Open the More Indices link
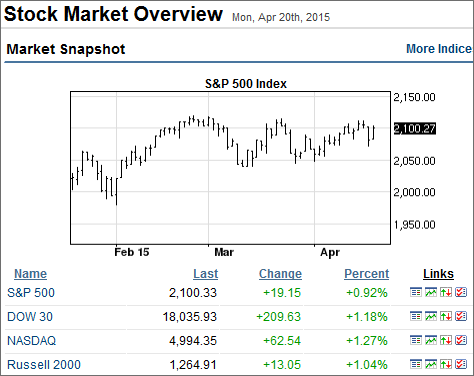The height and width of the screenshot is (376, 474). [x=439, y=49]
